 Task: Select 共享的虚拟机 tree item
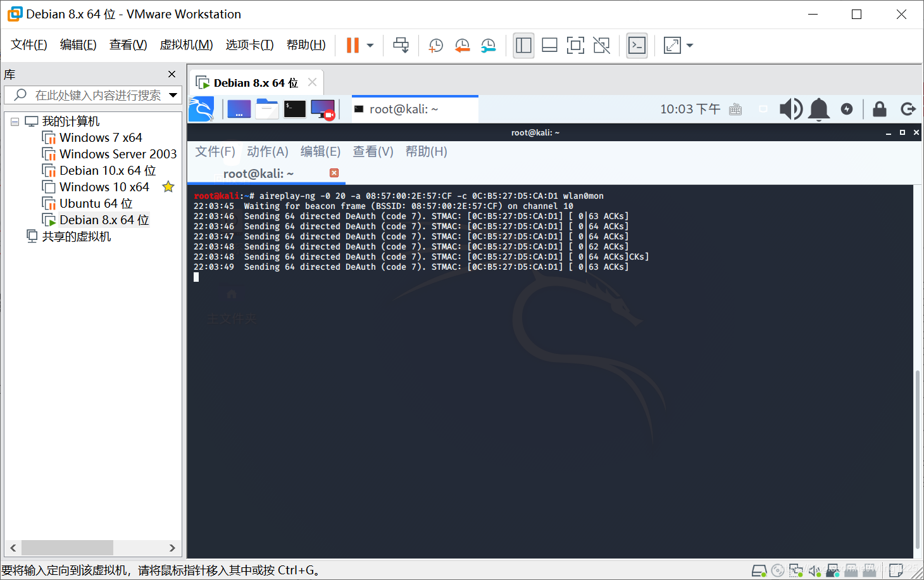[x=76, y=236]
